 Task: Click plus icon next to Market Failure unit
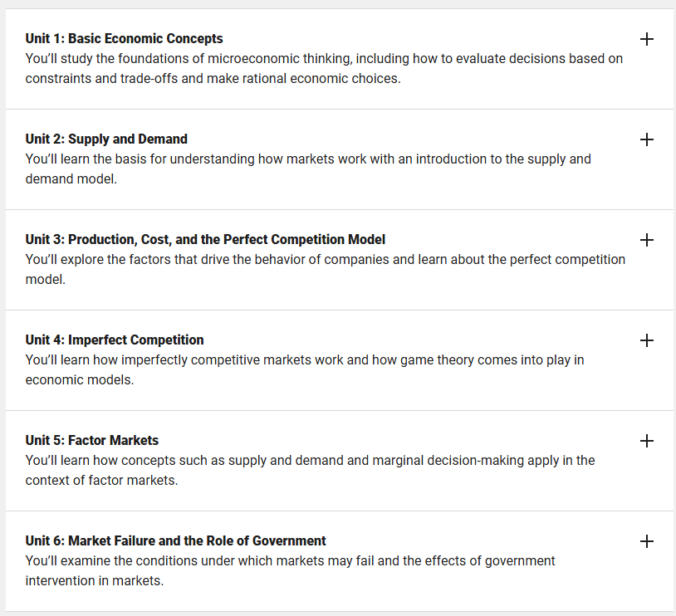click(x=646, y=541)
